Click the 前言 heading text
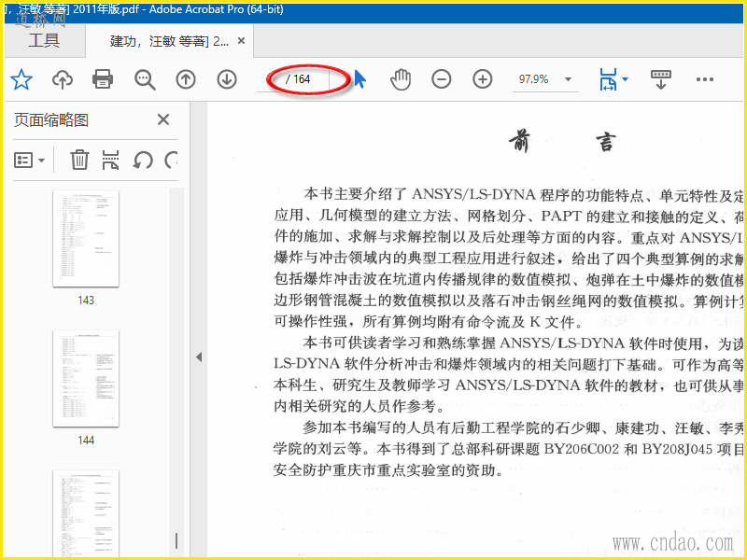This screenshot has width=747, height=560. [x=563, y=142]
